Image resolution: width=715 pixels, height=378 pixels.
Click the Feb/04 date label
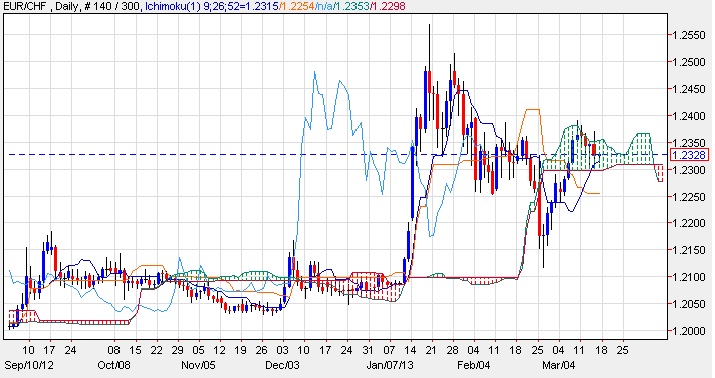pos(474,365)
